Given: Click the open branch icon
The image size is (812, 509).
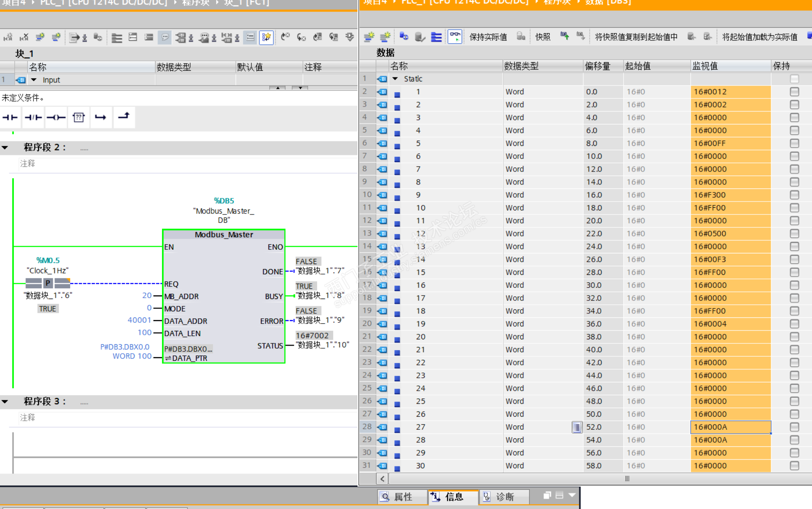Looking at the screenshot, I should [x=101, y=118].
